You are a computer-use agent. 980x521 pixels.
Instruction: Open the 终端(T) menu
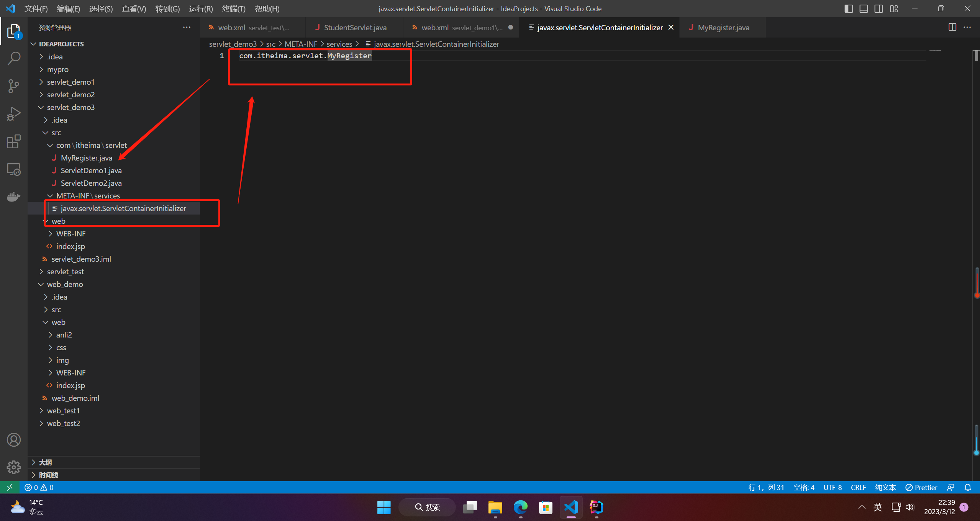(x=234, y=8)
